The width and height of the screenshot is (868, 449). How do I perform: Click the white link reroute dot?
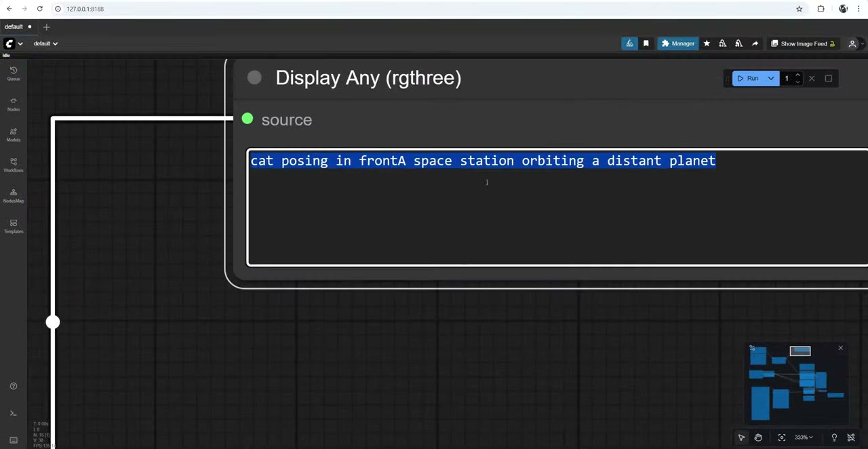(53, 322)
